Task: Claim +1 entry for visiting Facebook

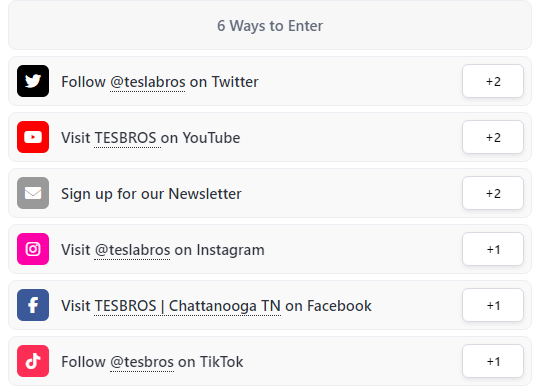Action: click(493, 305)
